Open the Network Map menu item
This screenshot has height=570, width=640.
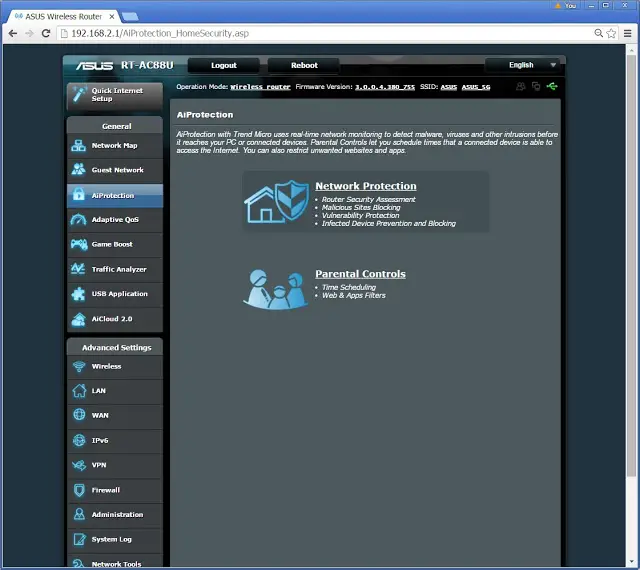click(115, 145)
